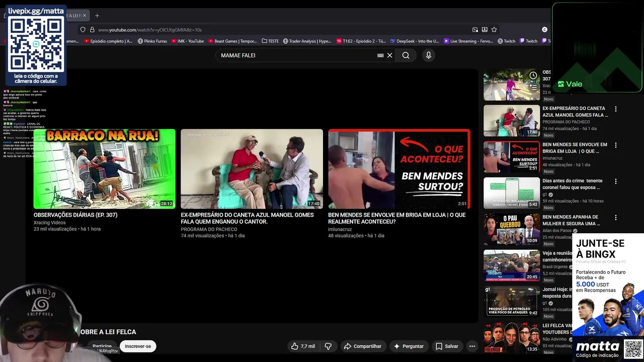Click the Inscrever-se subscribe button
The image size is (644, 362).
click(x=138, y=346)
